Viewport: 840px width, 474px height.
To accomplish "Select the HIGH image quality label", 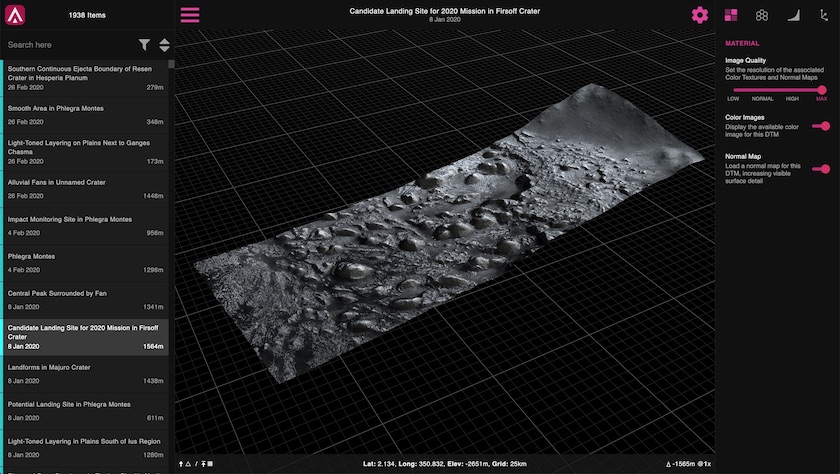I will click(x=792, y=99).
